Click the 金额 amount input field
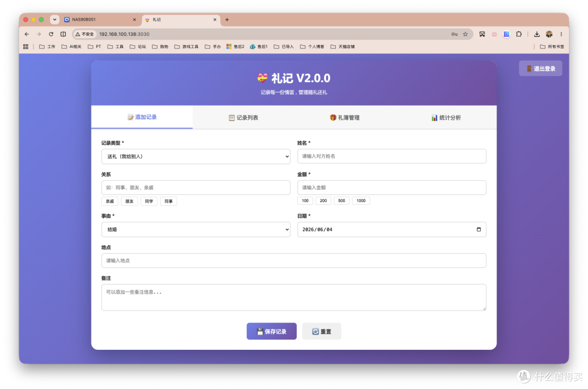Screen dimensions: 588x389 click(x=392, y=187)
